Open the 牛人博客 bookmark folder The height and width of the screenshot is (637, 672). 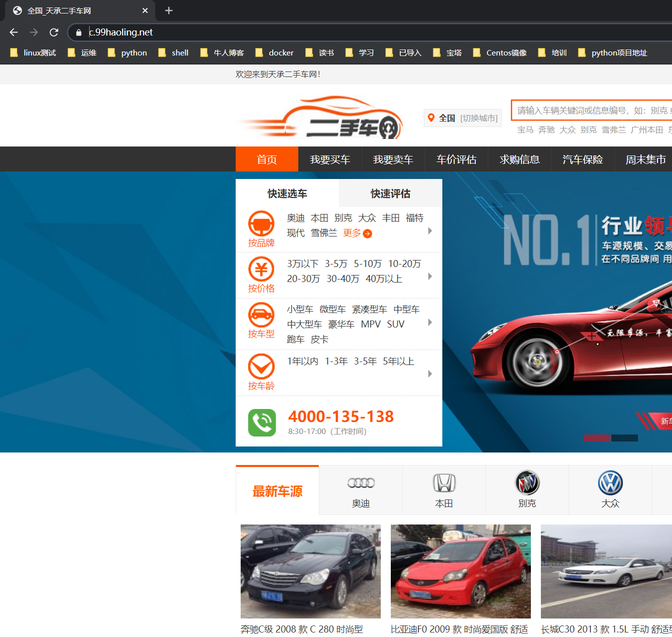pyautogui.click(x=222, y=52)
